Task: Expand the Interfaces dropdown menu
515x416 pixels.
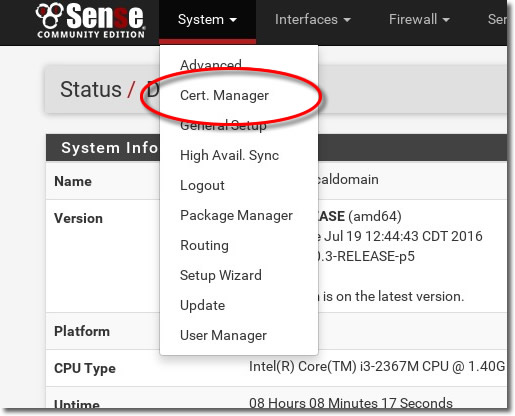Action: tap(313, 20)
